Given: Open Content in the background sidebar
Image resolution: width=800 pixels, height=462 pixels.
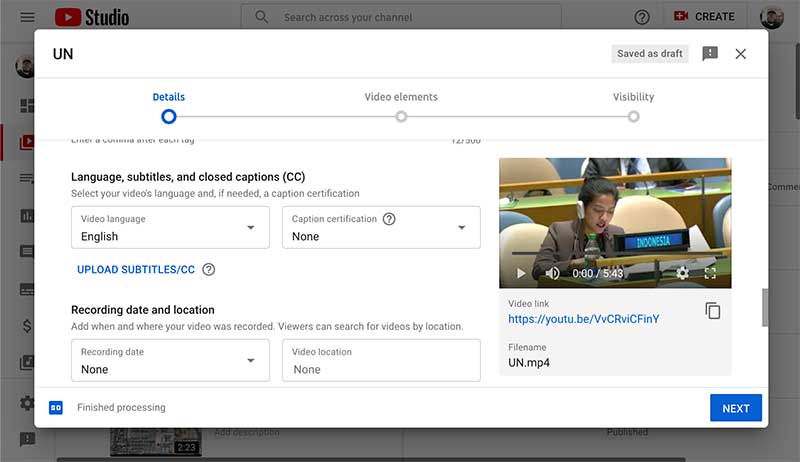Looking at the screenshot, I should point(27,142).
